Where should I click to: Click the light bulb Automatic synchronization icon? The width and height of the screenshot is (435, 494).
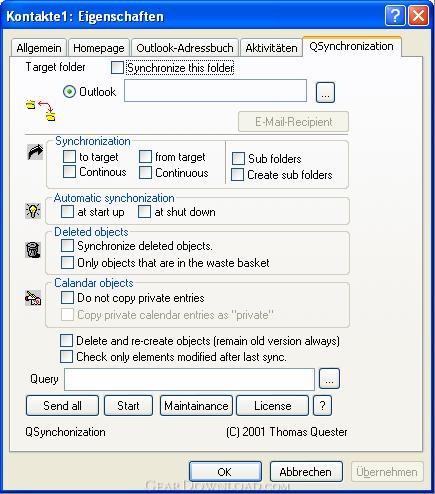[33, 211]
